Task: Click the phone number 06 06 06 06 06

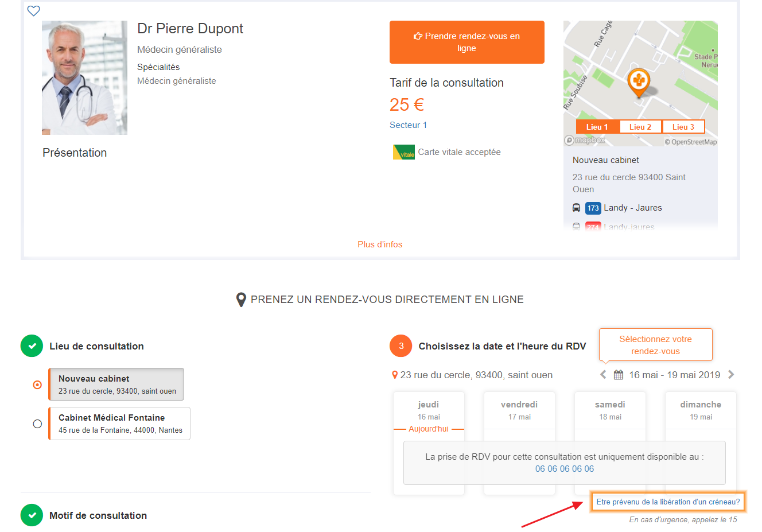Action: pos(565,469)
